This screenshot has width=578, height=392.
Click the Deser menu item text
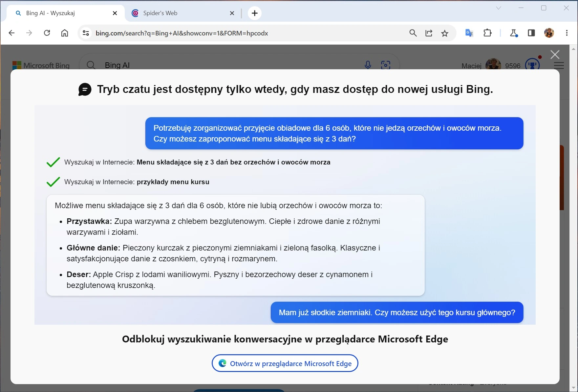(x=220, y=280)
